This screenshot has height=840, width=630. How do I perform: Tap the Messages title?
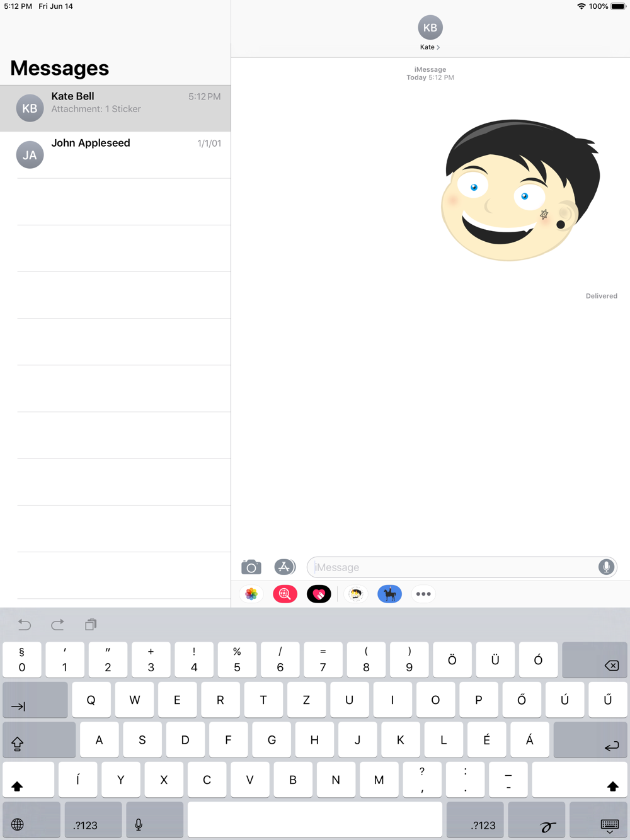tap(60, 68)
